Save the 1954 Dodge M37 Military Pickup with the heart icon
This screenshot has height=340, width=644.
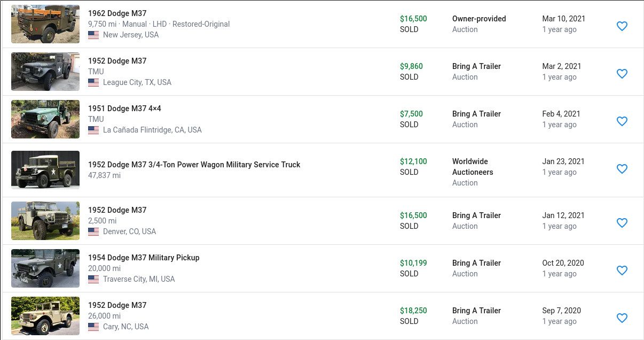622,271
